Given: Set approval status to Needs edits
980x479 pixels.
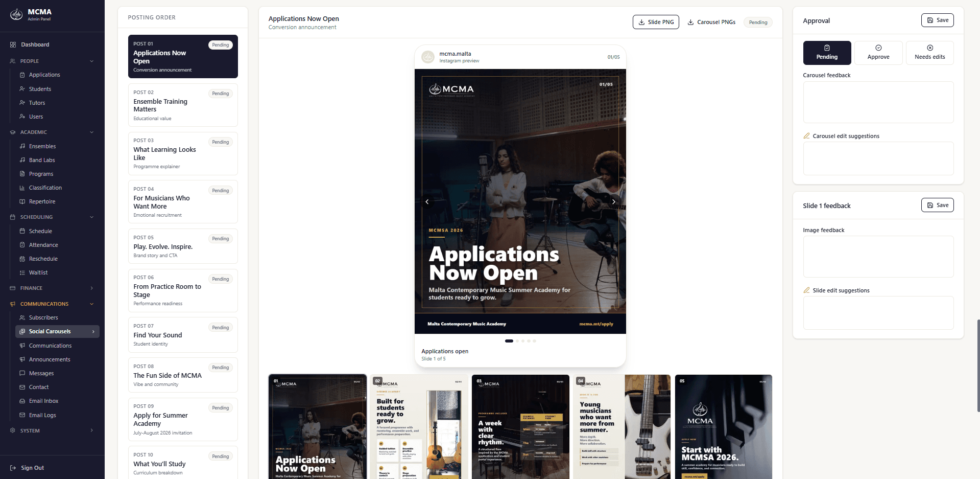Looking at the screenshot, I should 929,53.
